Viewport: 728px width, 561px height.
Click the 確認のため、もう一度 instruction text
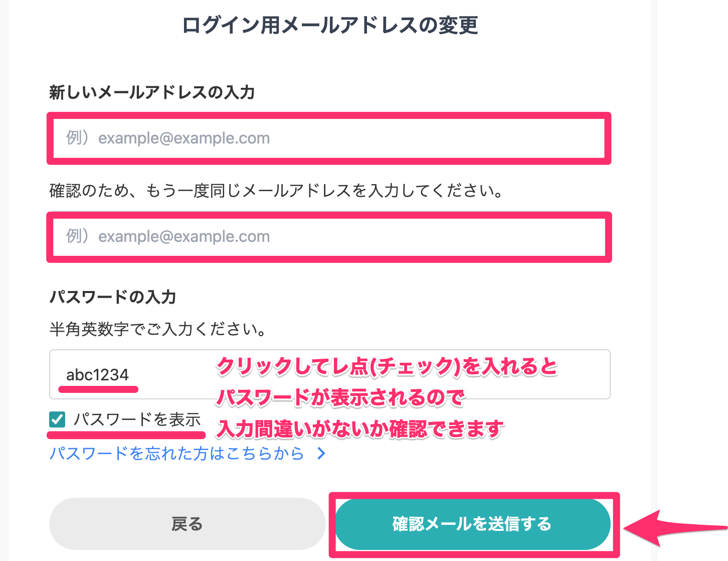point(276,191)
